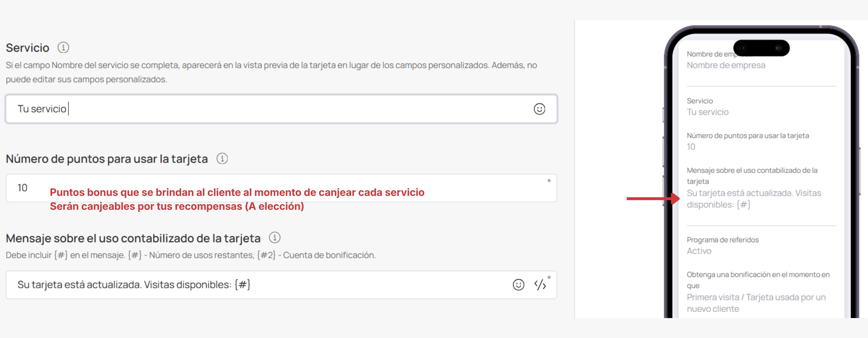
Task: Click the emoji icon in the Servicio field
Action: (539, 109)
